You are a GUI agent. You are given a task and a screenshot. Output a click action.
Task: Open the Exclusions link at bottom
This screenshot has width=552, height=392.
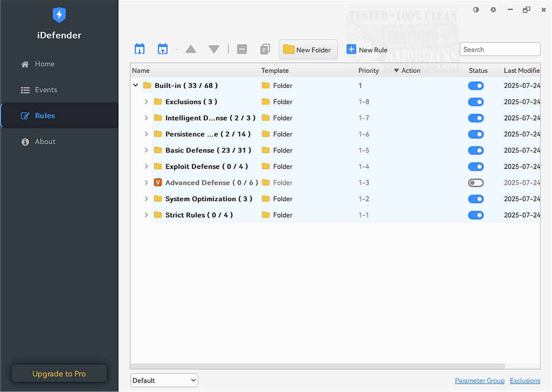525,381
